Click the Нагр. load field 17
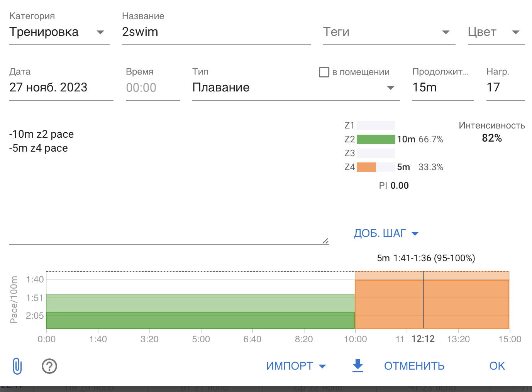 506,88
